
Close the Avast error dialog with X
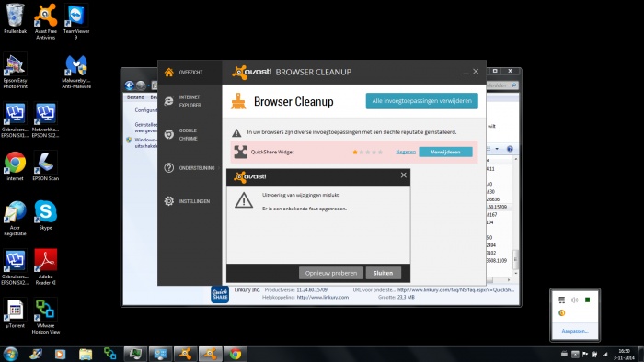403,175
